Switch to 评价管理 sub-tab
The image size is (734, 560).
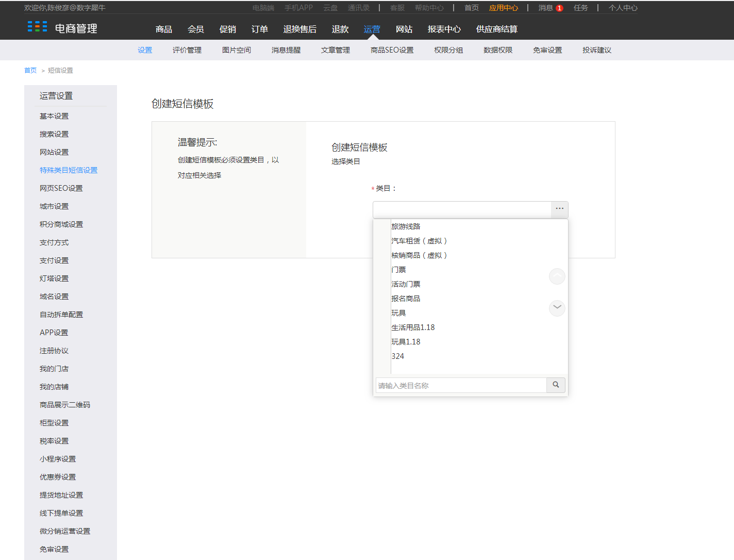pyautogui.click(x=187, y=50)
